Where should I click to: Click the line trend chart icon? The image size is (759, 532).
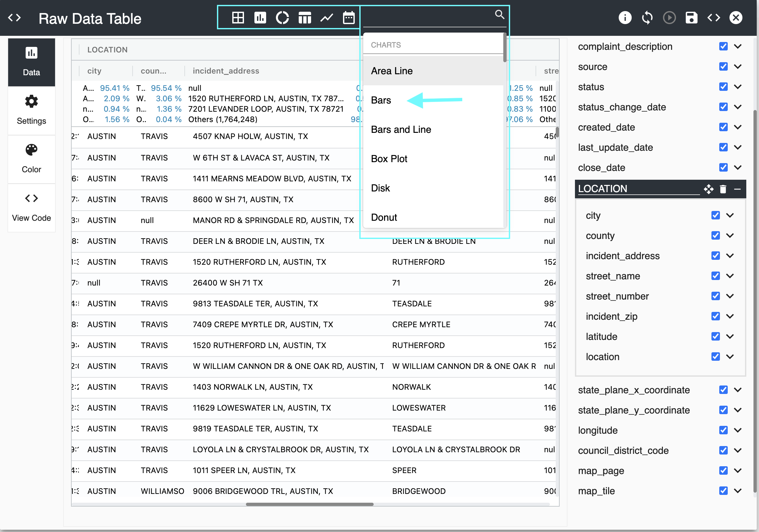326,18
